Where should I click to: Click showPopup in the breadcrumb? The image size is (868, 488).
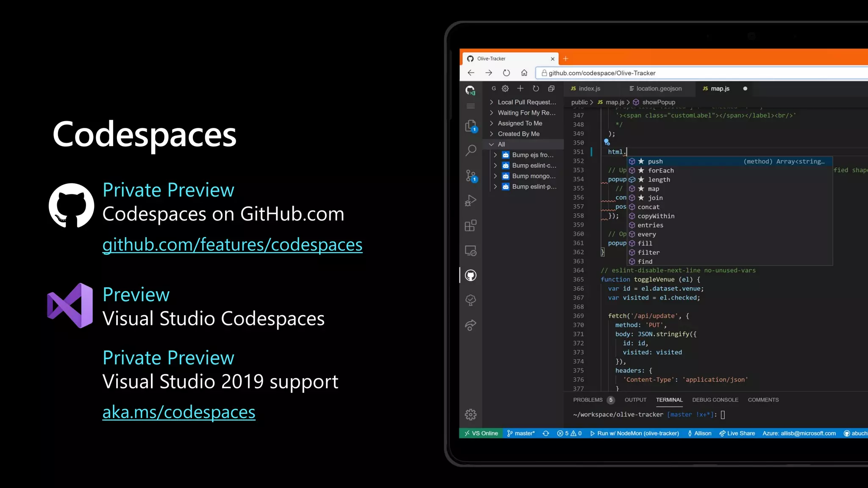(x=654, y=102)
